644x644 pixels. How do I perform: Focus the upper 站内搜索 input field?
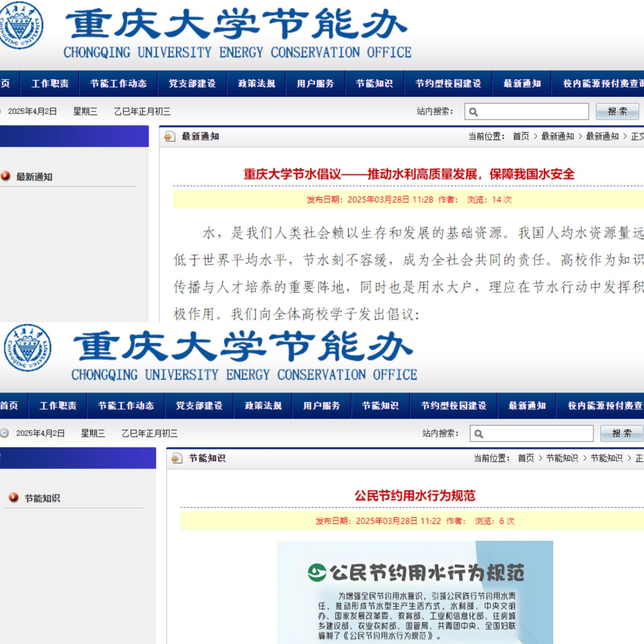(526, 111)
